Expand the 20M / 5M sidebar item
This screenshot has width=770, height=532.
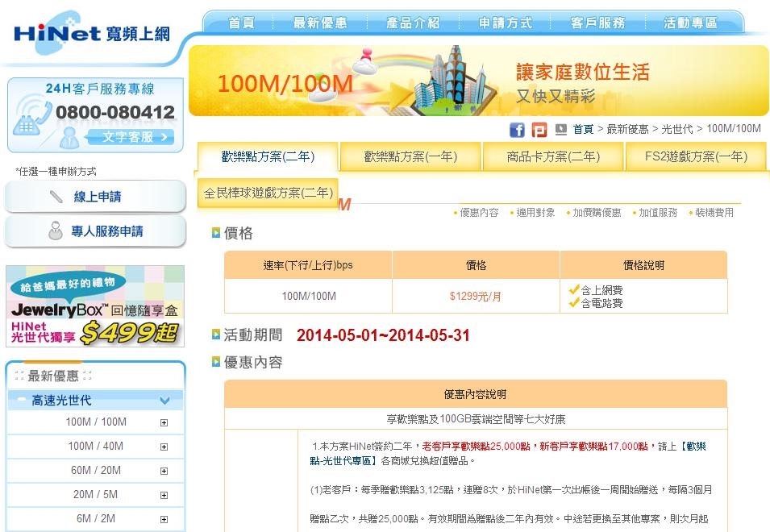[164, 495]
